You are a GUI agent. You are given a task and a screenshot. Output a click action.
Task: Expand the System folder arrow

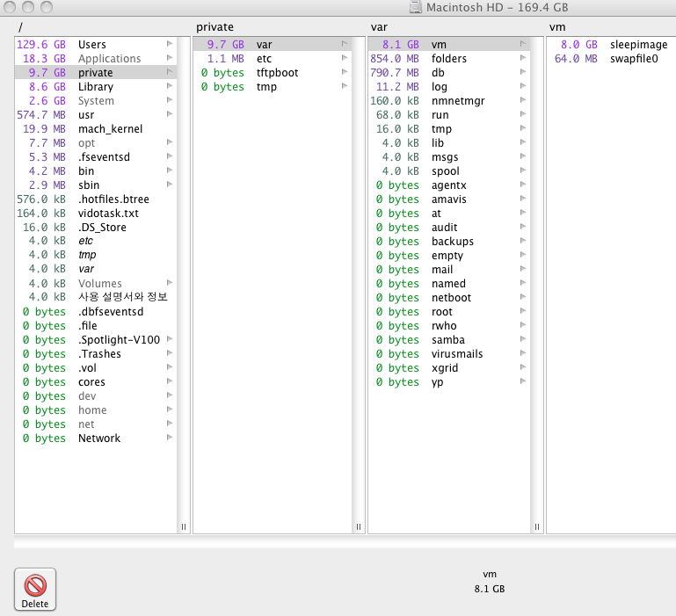tap(170, 100)
